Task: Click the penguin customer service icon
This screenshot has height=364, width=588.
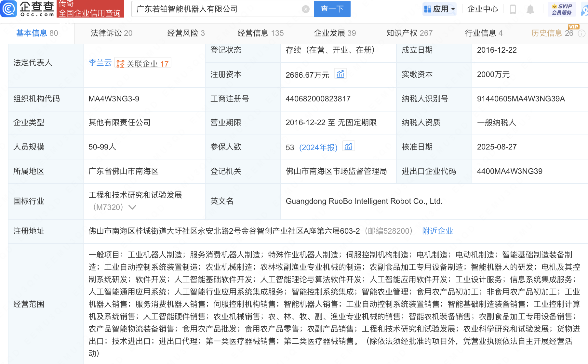Action: 585,9
